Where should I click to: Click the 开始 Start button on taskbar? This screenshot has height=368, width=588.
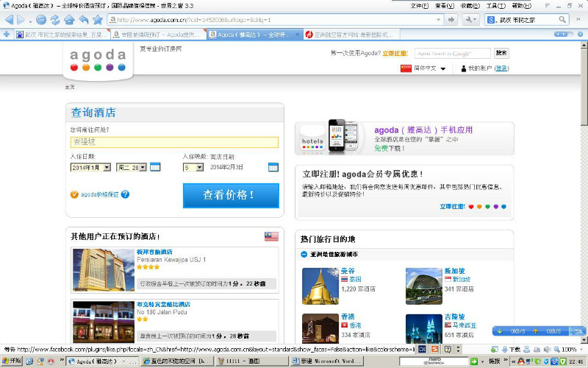click(12, 361)
